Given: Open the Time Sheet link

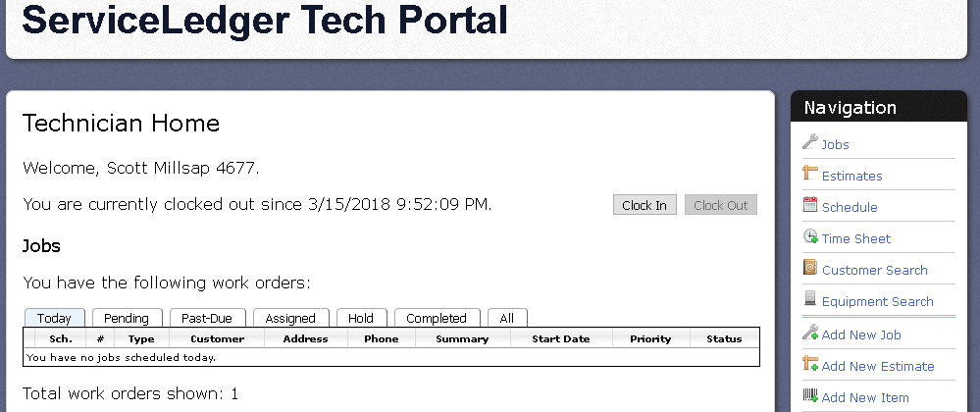Looking at the screenshot, I should [855, 238].
